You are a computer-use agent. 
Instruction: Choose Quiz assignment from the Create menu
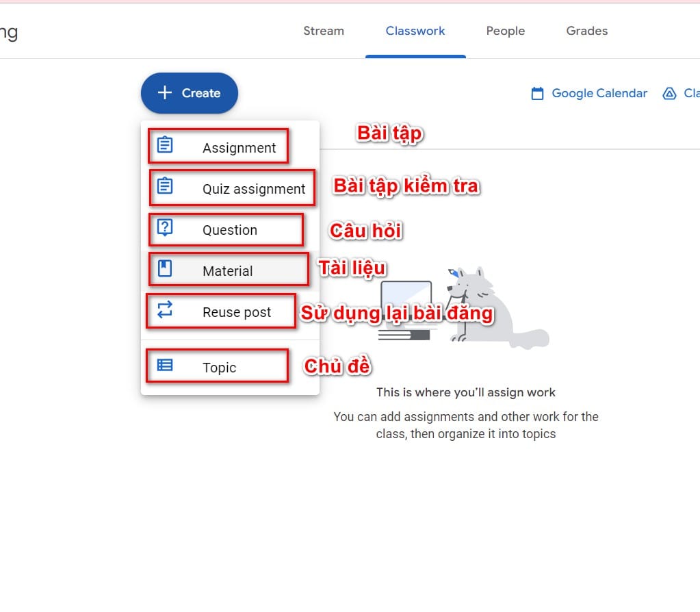[x=253, y=189]
